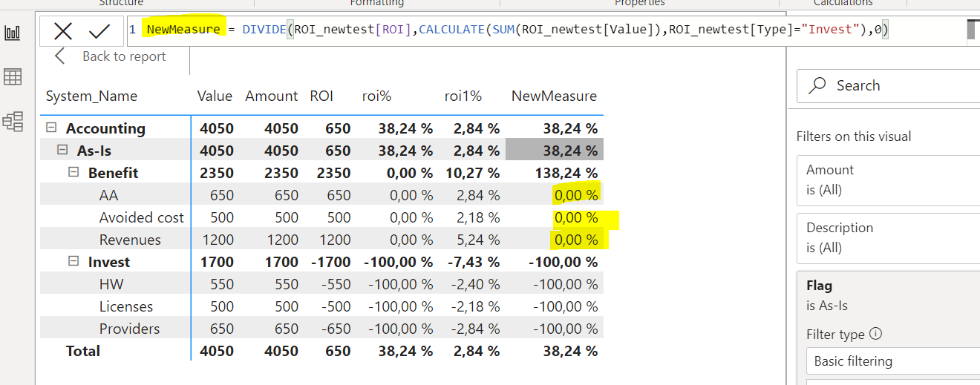This screenshot has width=980, height=385.
Task: Click the Formatting ribbon group label
Action: [x=376, y=3]
